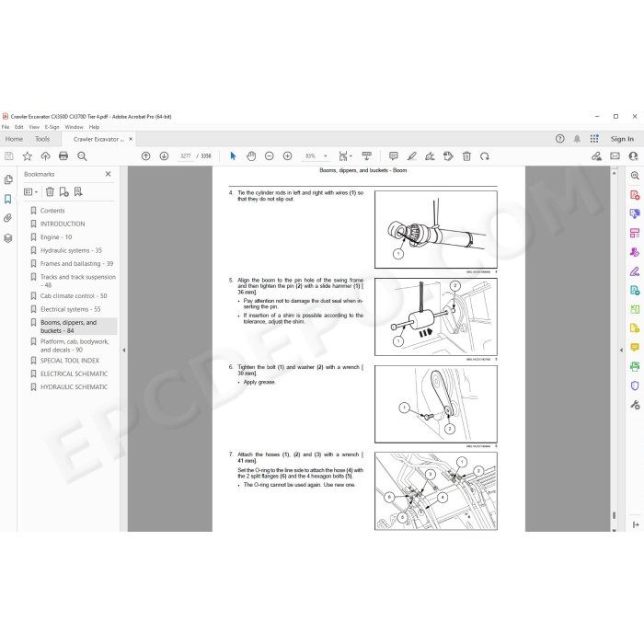Zoom in with plus button
The width and height of the screenshot is (644, 644).
coord(287,156)
